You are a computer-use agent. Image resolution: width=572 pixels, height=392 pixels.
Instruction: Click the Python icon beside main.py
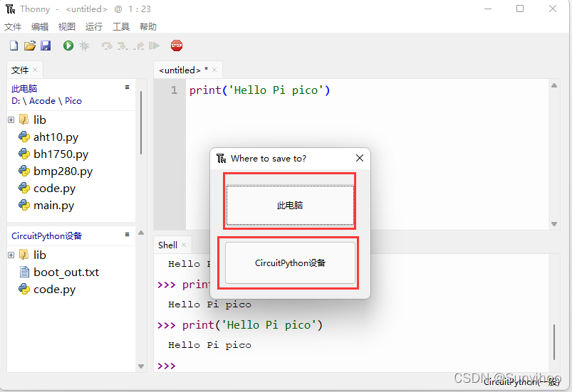(24, 205)
